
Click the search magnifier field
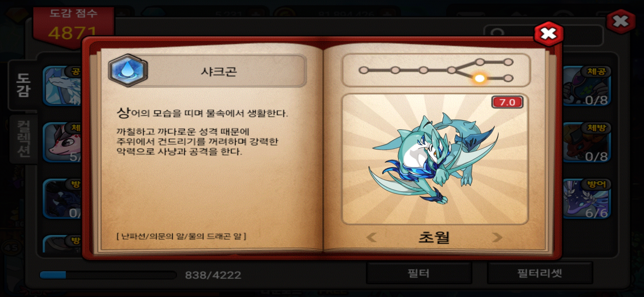click(x=544, y=35)
